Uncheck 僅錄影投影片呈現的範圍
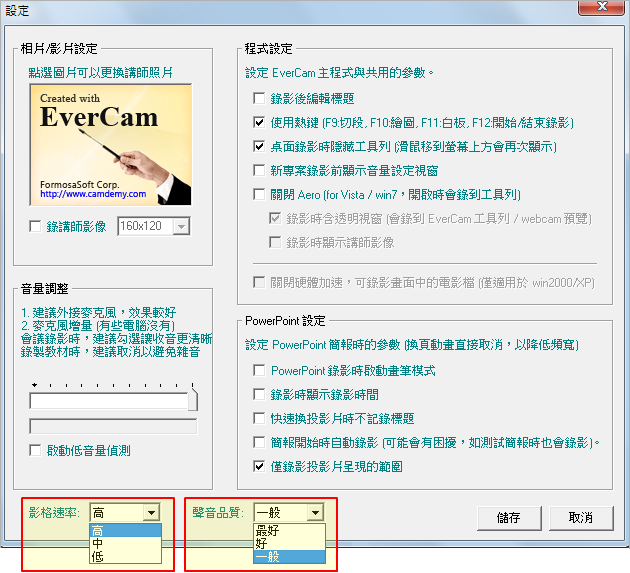Screen dimensions: 630x573 click(x=259, y=466)
